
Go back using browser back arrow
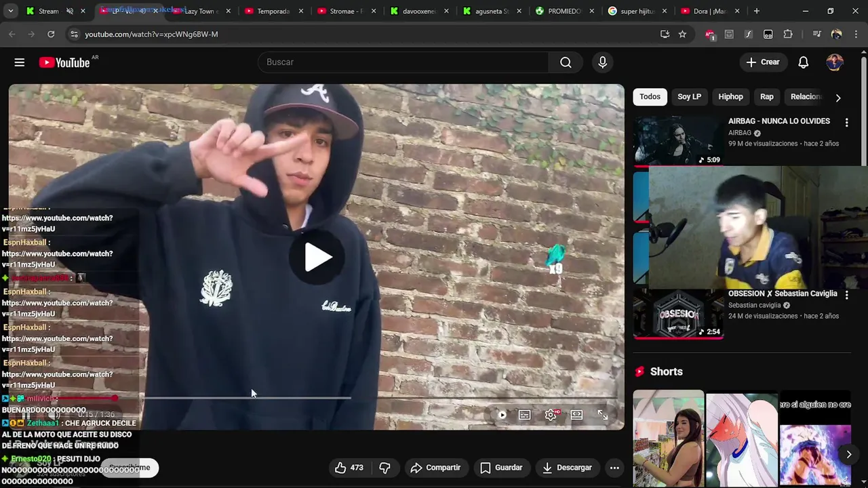coord(12,34)
